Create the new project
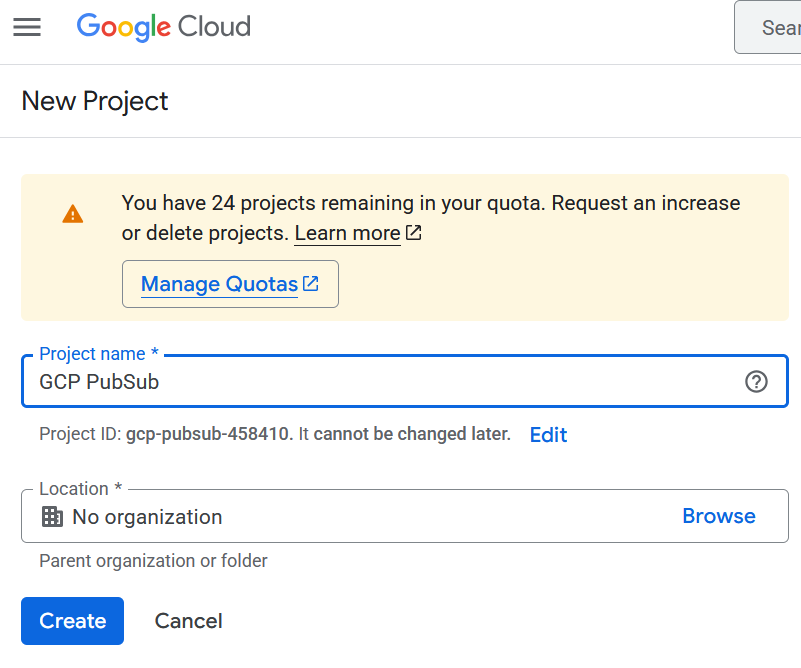Viewport: 801px width, 668px height. 72,621
